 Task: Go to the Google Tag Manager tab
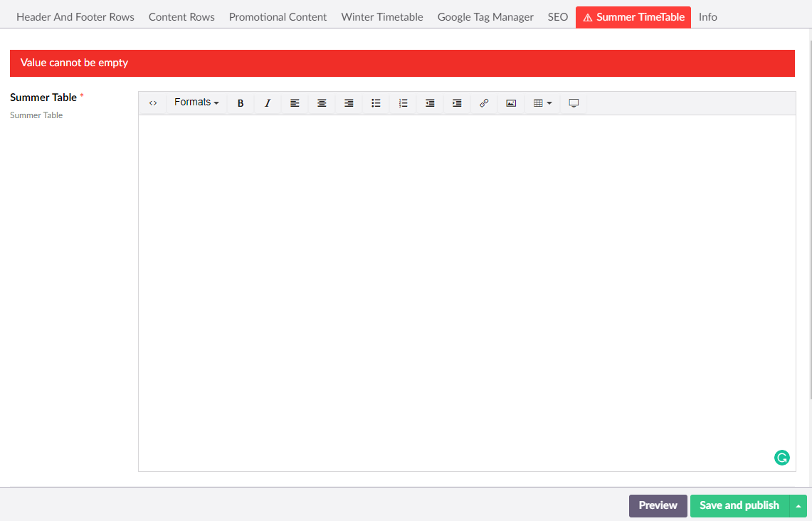point(486,17)
